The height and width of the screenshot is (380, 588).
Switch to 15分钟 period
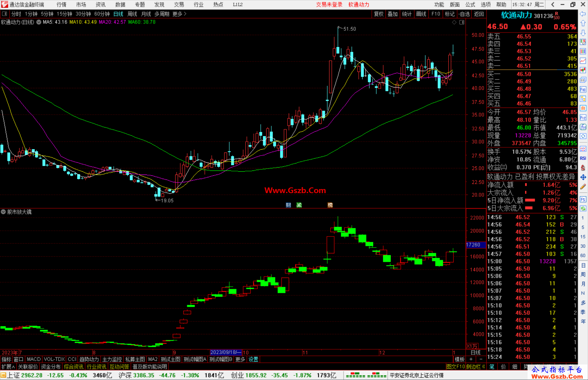pyautogui.click(x=64, y=14)
